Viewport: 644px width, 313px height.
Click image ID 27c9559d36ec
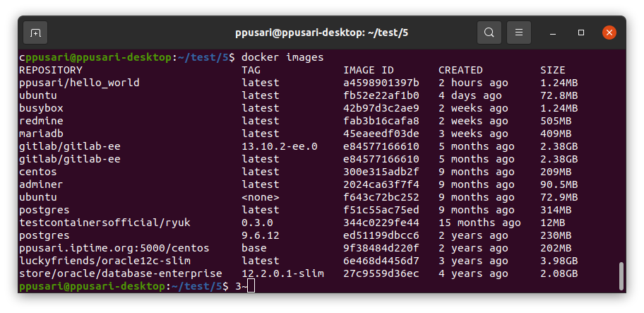(x=381, y=273)
